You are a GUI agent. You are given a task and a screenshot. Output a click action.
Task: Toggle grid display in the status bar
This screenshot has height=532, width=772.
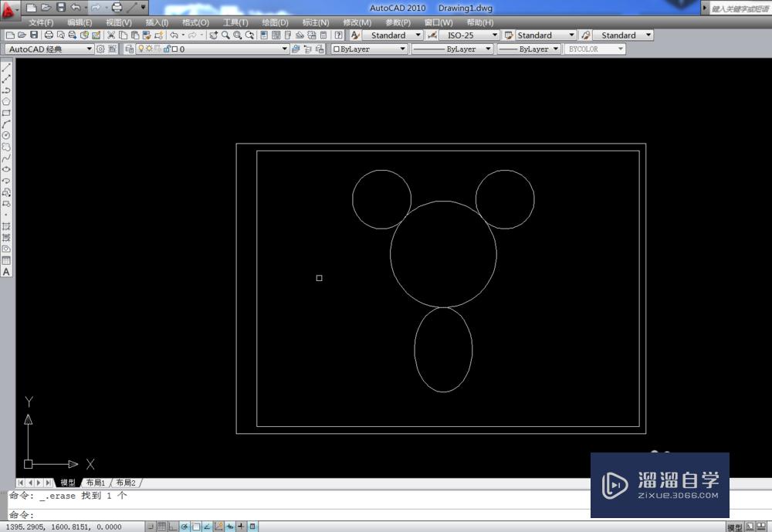161,526
